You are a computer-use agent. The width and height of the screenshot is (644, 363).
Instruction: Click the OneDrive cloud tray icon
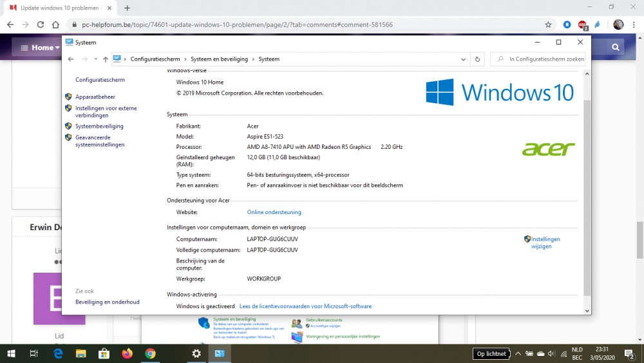pos(540,353)
